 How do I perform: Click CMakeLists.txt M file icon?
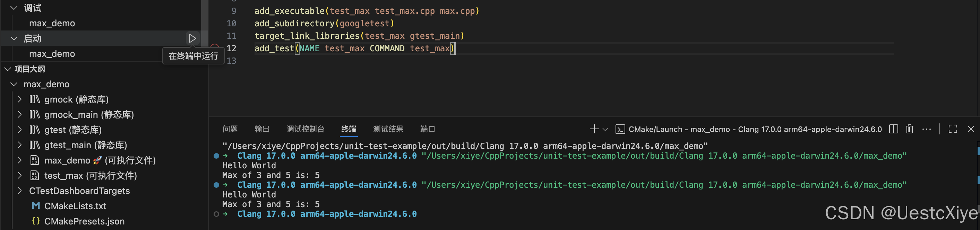tap(36, 206)
